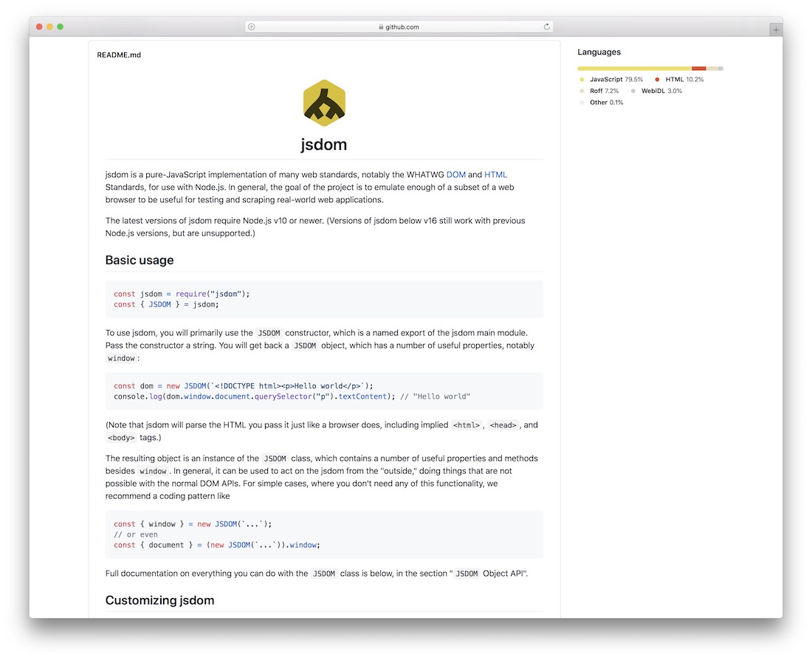Viewport: 812px width, 660px height.
Task: Click the plus icon left of address bar
Action: [x=252, y=27]
